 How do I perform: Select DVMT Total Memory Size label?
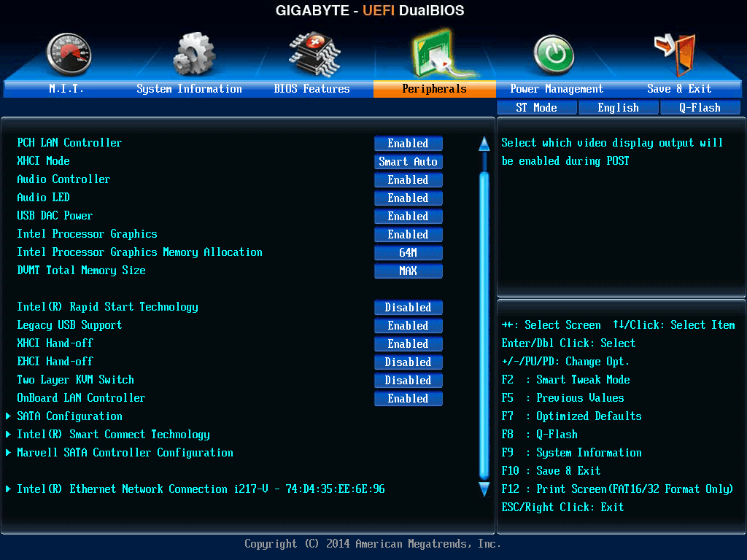click(x=82, y=271)
